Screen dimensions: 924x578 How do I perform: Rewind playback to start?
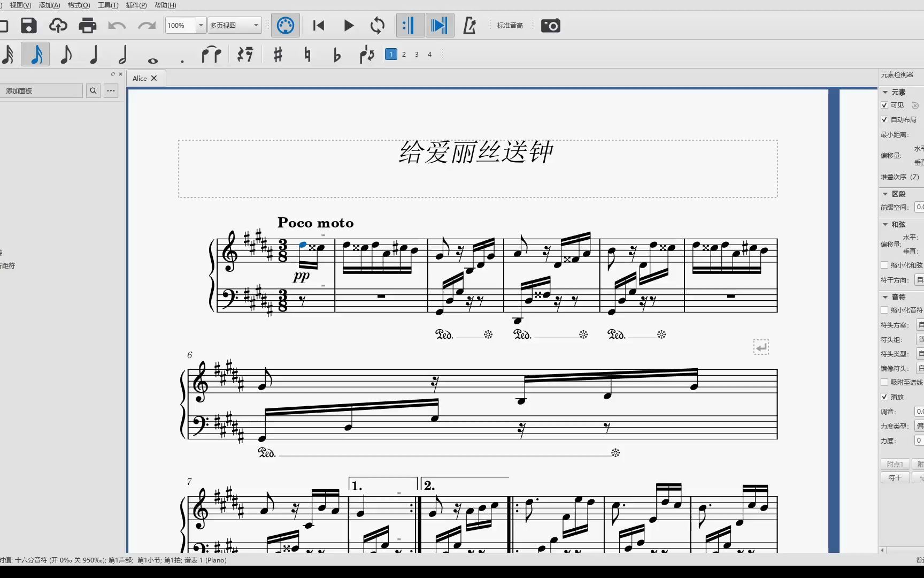coord(319,26)
